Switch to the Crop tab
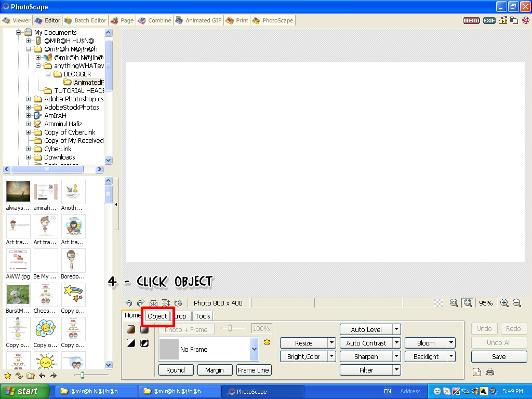Image resolution: width=532 pixels, height=399 pixels. pyautogui.click(x=180, y=316)
